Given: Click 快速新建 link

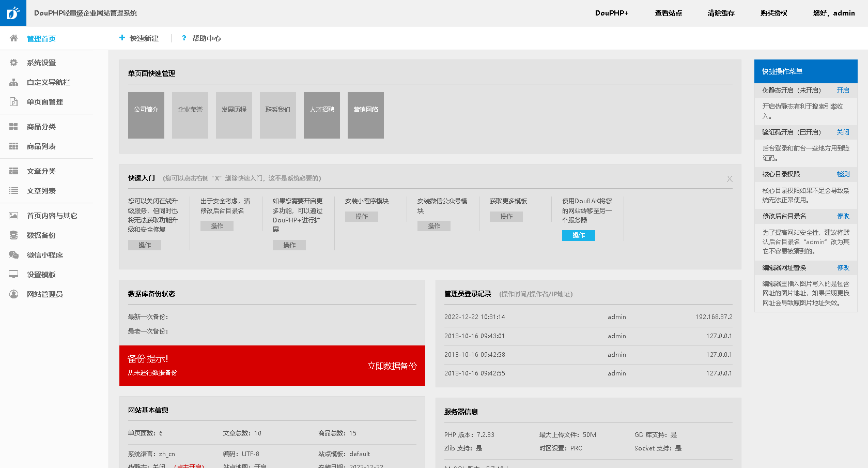Looking at the screenshot, I should click(144, 38).
